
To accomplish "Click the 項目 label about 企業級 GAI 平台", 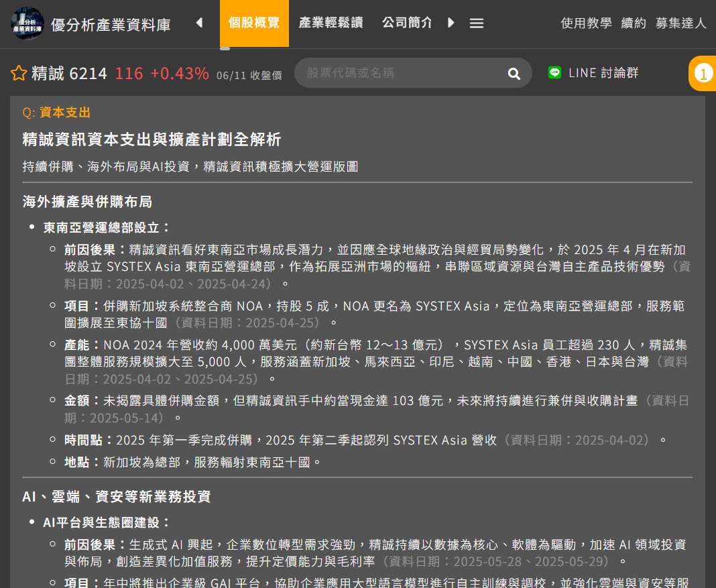I will tap(84, 583).
